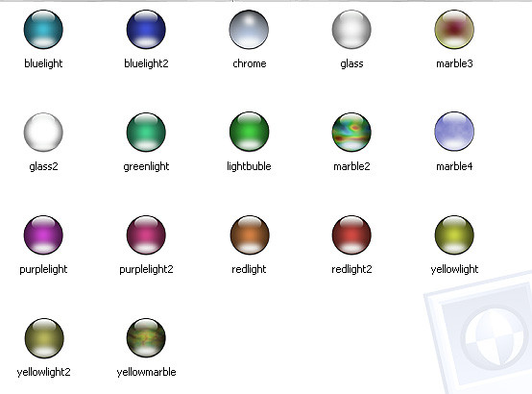
Task: Pick the marble4 lavender orb
Action: coord(454,132)
